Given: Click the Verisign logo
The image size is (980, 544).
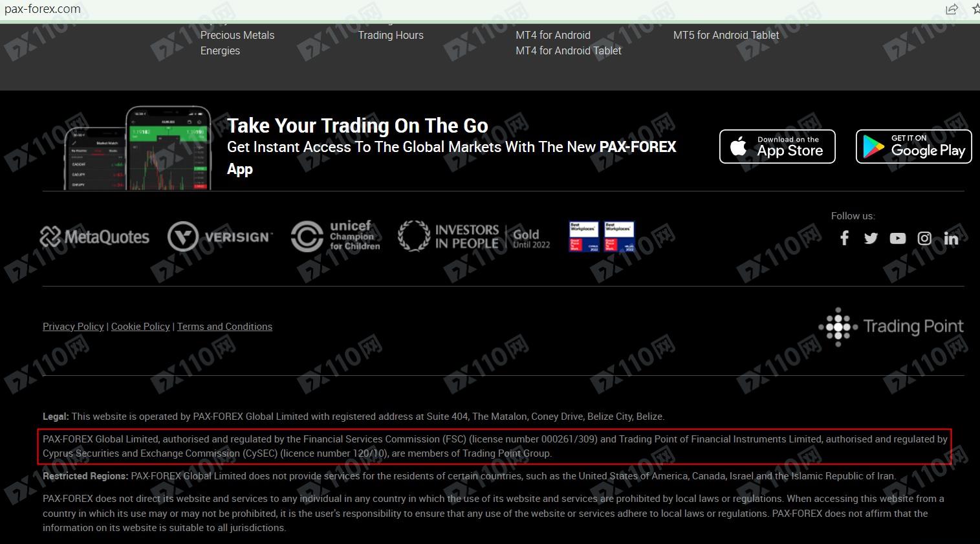Looking at the screenshot, I should click(220, 237).
